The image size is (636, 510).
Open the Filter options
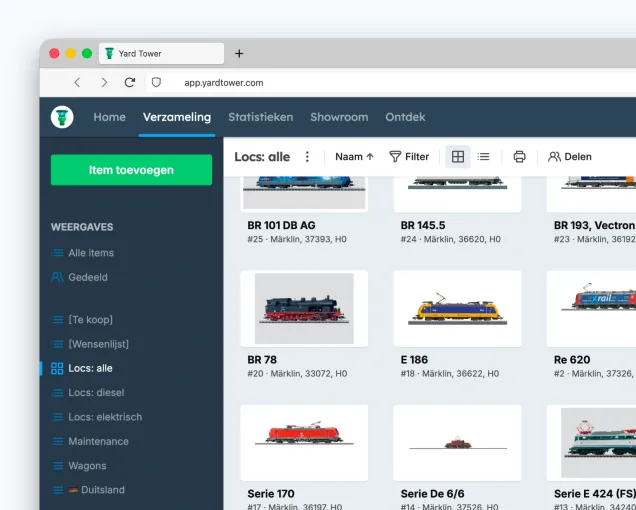coord(409,157)
